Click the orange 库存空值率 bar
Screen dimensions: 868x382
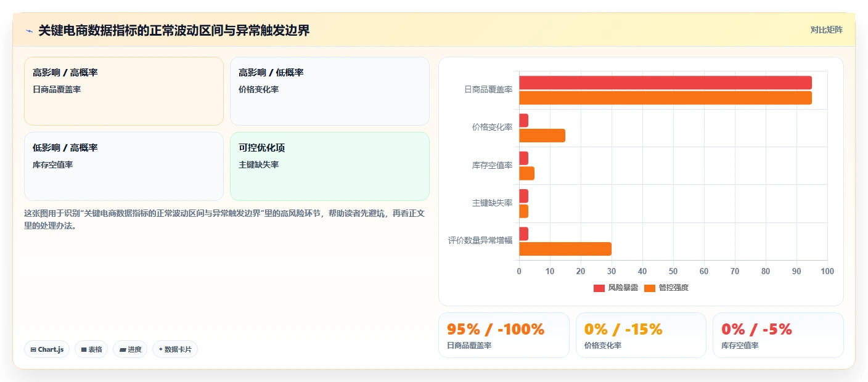point(526,173)
